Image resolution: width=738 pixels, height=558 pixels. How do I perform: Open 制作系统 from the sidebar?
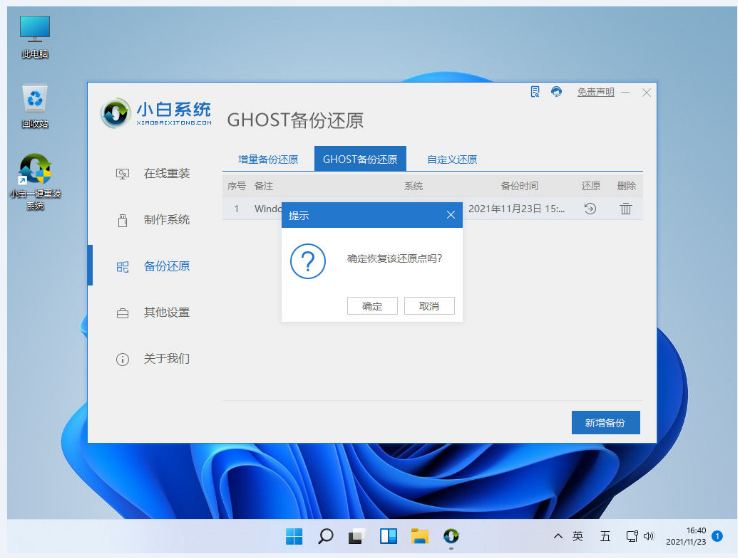click(x=166, y=220)
